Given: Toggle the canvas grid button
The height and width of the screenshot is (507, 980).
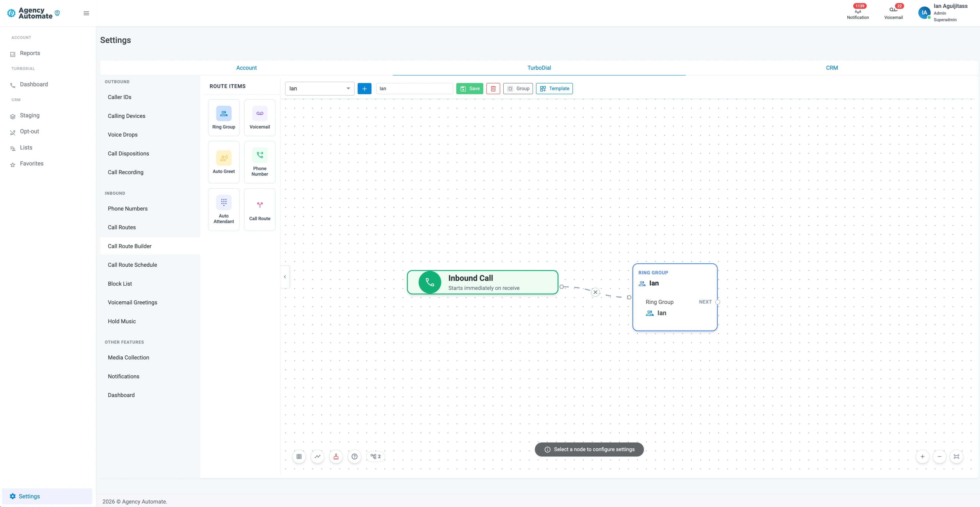Looking at the screenshot, I should [299, 456].
